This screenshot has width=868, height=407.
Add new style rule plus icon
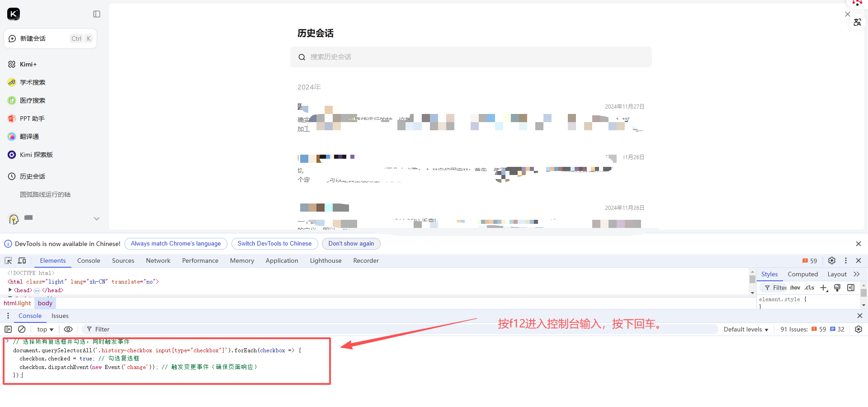(824, 288)
